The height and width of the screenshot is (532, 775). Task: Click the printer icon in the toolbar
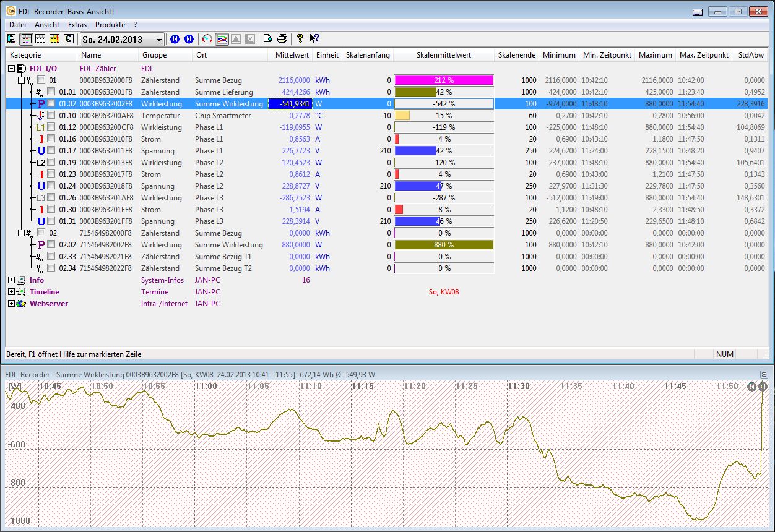(x=282, y=39)
